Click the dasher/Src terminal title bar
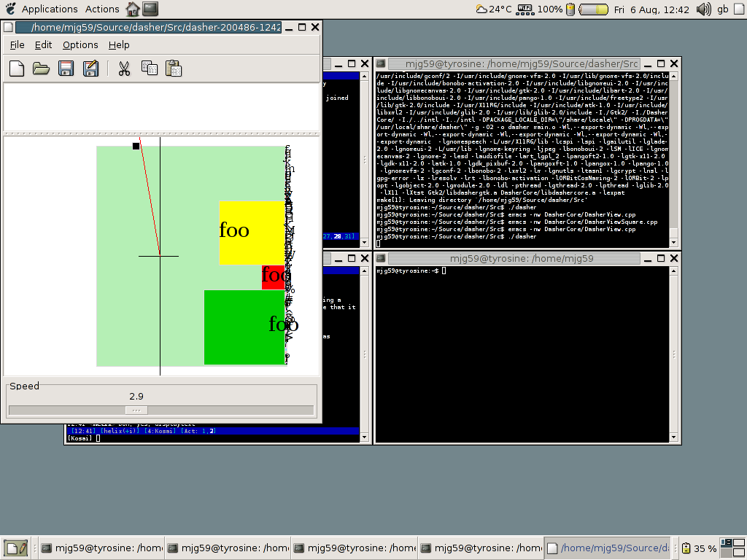 click(x=514, y=64)
